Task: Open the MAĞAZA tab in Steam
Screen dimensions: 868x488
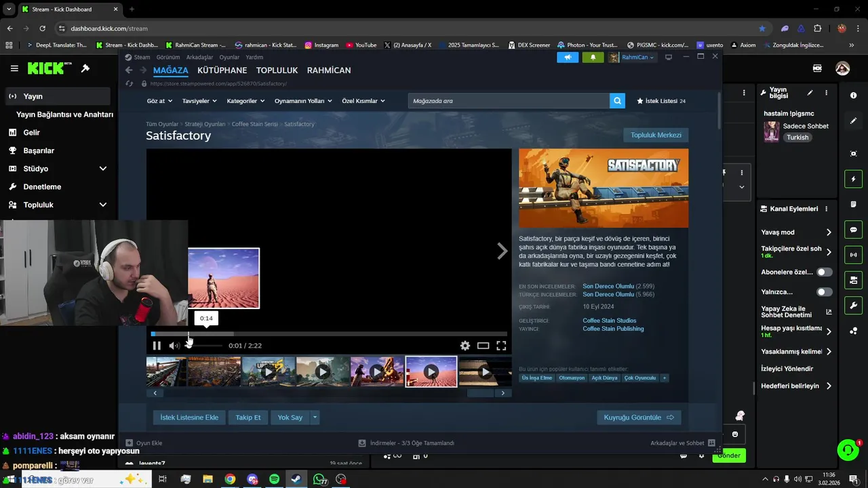Action: tap(171, 70)
